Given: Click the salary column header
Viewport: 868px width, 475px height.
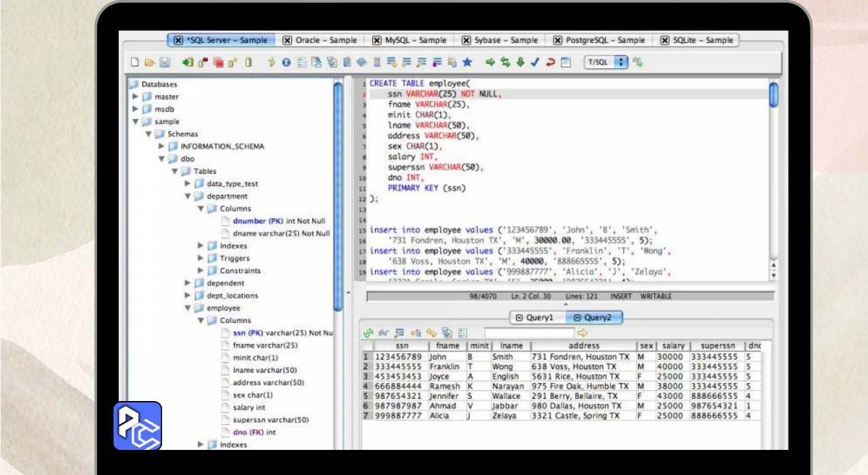Looking at the screenshot, I should pyautogui.click(x=673, y=345).
